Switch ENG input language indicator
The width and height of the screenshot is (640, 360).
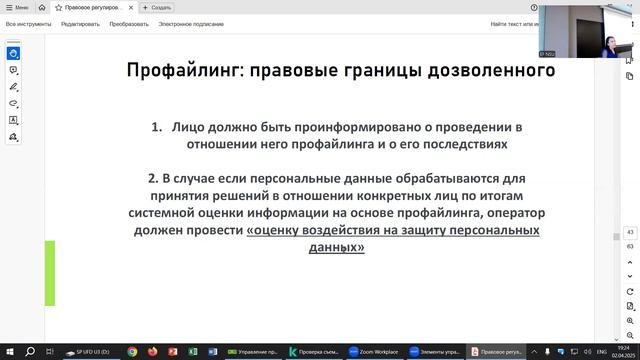[602, 352]
